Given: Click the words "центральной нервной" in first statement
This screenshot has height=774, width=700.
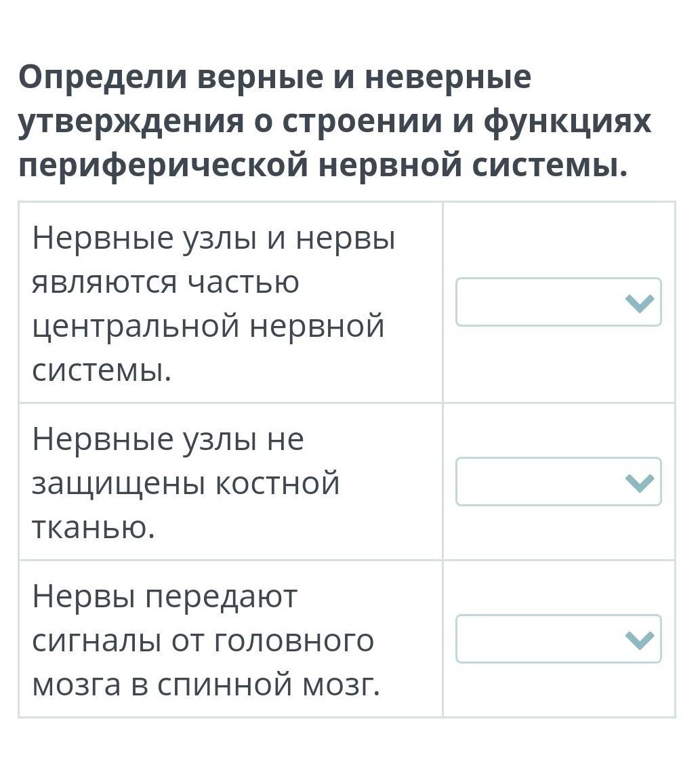Looking at the screenshot, I should [208, 326].
